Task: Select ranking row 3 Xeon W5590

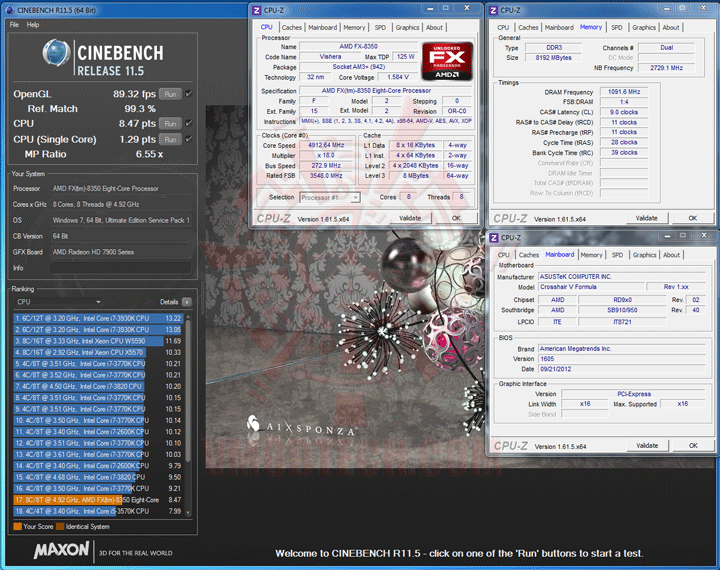Action: 98,341
